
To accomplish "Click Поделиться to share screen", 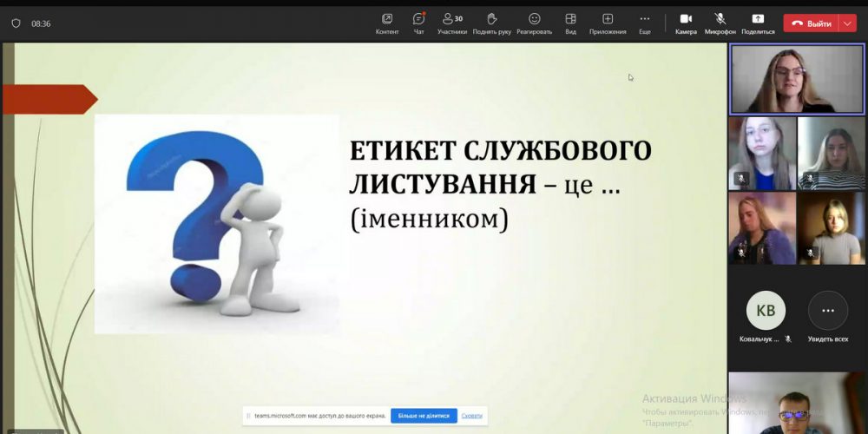I will [x=758, y=23].
